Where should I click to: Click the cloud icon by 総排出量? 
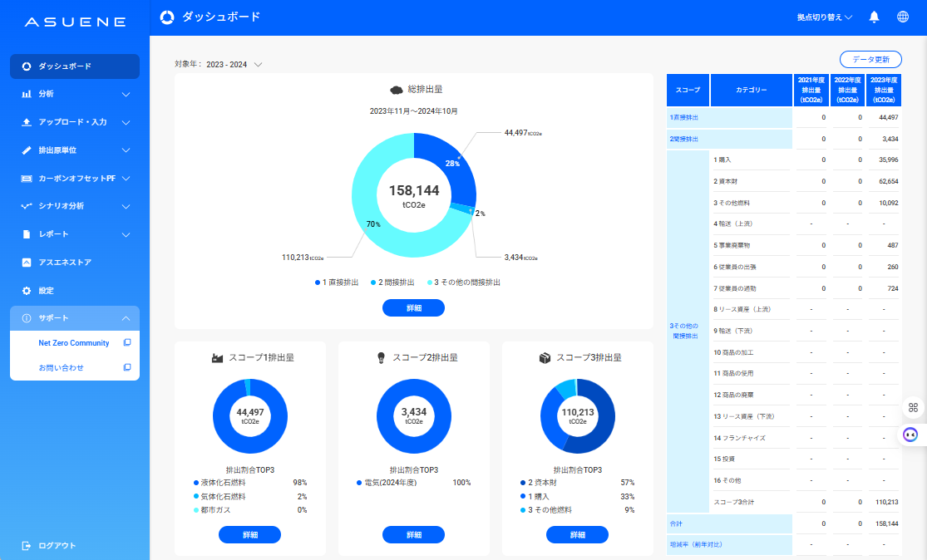tap(397, 90)
